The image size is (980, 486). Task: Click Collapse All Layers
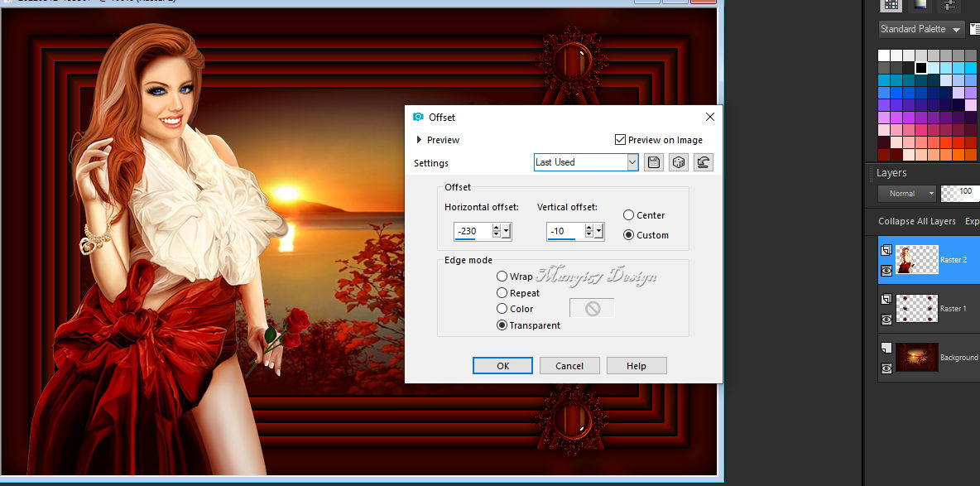917,221
